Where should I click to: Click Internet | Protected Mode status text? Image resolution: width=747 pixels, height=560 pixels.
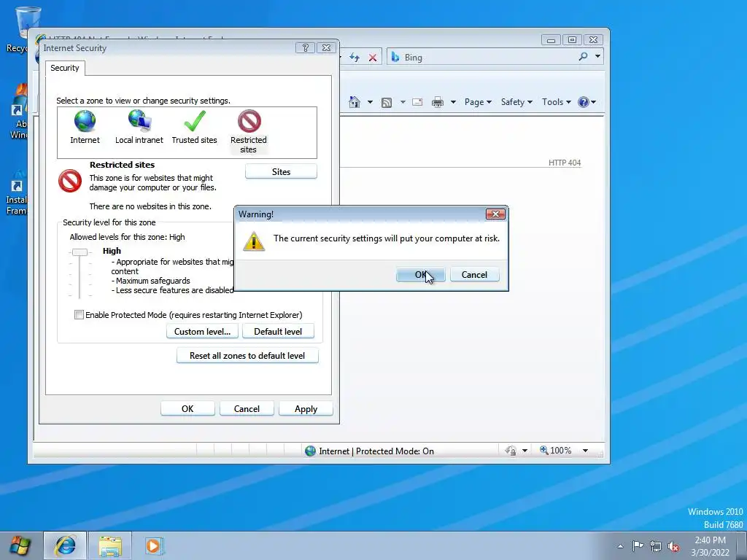pyautogui.click(x=376, y=451)
